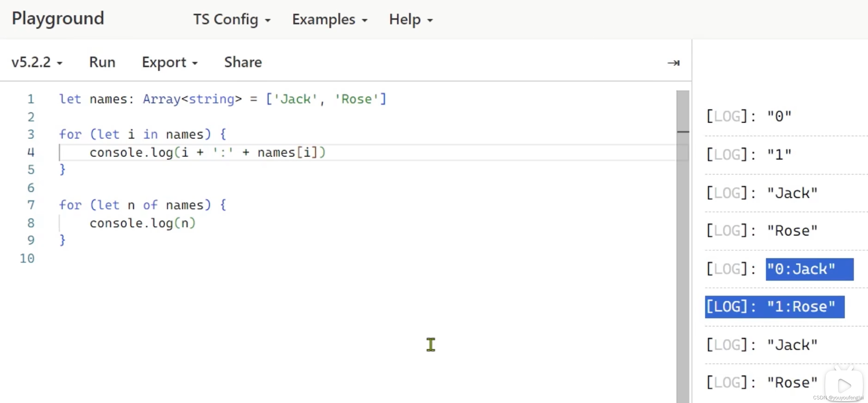Viewport: 868px width, 403px height.
Task: Click the highlighted "1:Rose" log line
Action: pyautogui.click(x=775, y=307)
